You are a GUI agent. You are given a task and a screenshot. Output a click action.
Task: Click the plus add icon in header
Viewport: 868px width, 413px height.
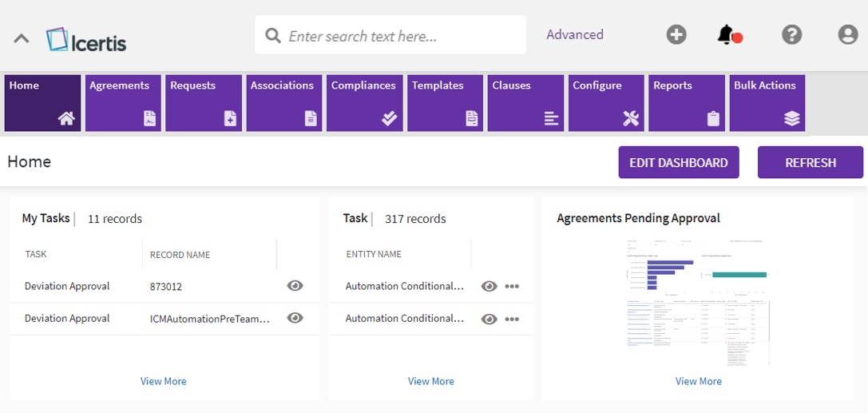(676, 35)
